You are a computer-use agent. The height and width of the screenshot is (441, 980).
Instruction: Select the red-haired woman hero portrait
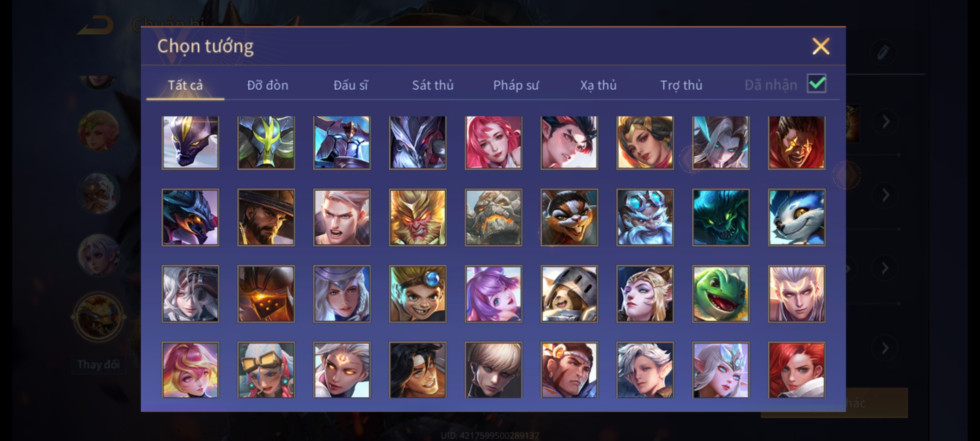[x=796, y=370]
